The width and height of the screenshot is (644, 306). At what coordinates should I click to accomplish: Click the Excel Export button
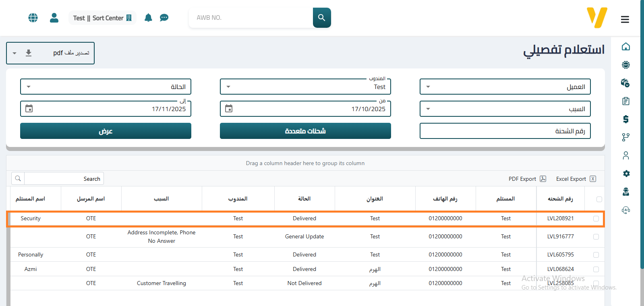point(576,179)
